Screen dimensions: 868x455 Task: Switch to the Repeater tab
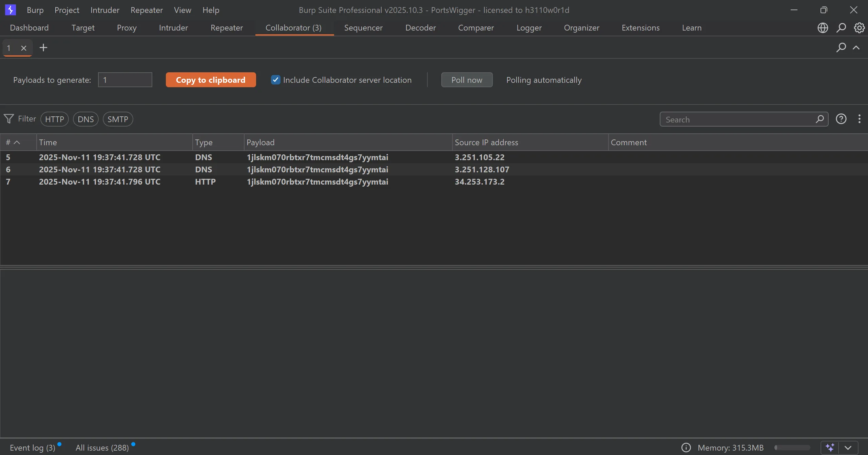[x=227, y=28]
